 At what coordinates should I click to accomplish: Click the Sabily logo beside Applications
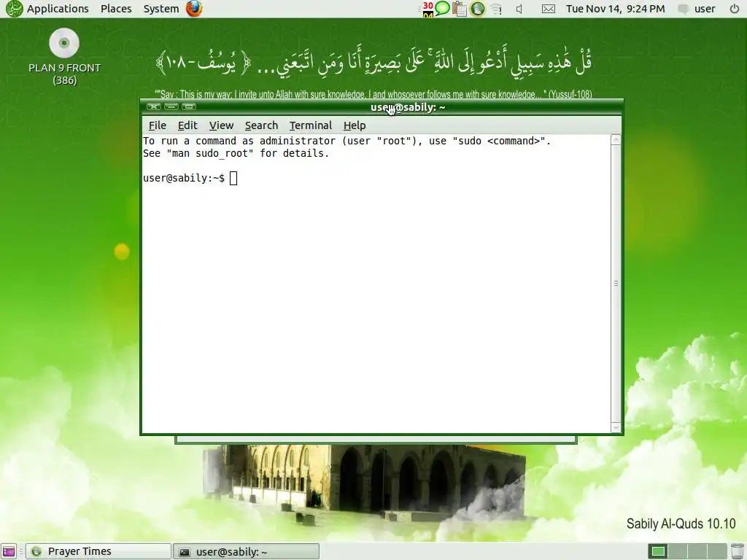15,9
